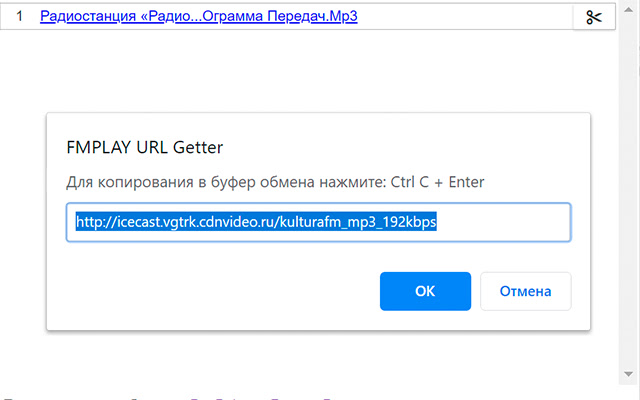Click the Отмена button
This screenshot has width=640, height=400.
pyautogui.click(x=526, y=291)
